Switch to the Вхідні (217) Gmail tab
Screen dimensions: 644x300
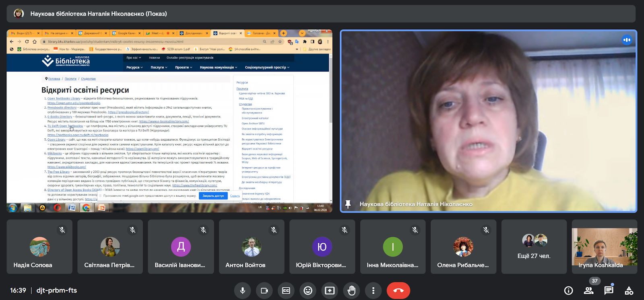coord(25,33)
